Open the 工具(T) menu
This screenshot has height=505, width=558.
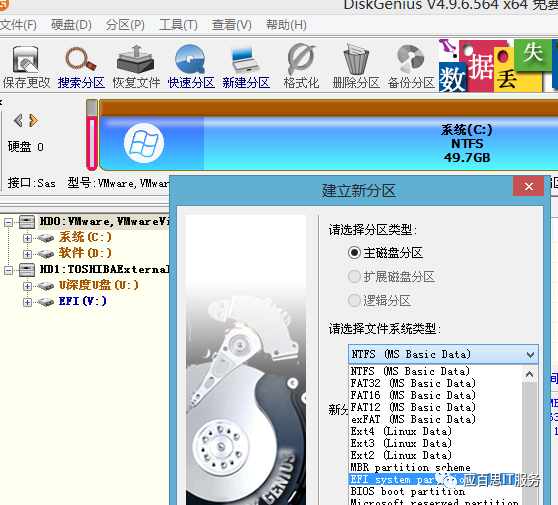coord(178,25)
